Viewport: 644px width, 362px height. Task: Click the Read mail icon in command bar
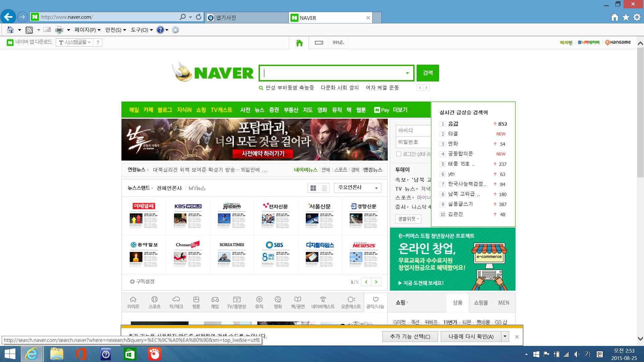[47, 30]
